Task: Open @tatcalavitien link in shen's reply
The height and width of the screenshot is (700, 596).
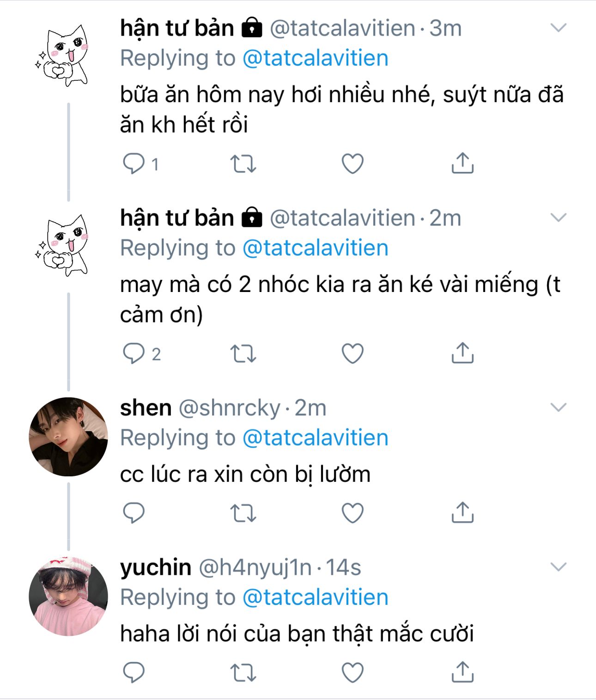Action: (315, 438)
